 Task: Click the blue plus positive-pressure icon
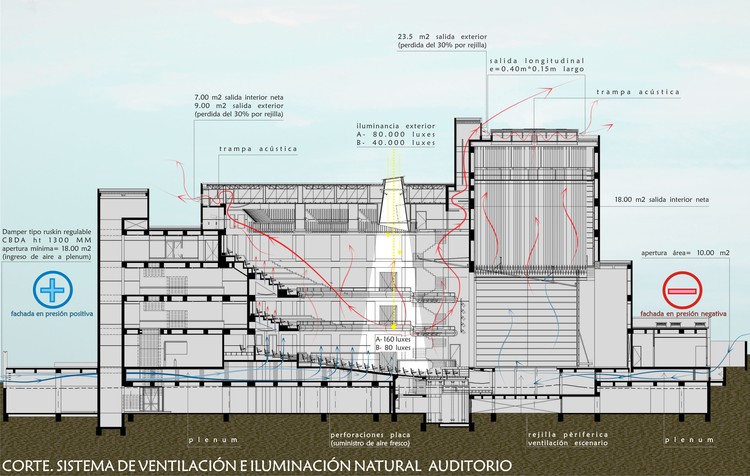pos(53,289)
